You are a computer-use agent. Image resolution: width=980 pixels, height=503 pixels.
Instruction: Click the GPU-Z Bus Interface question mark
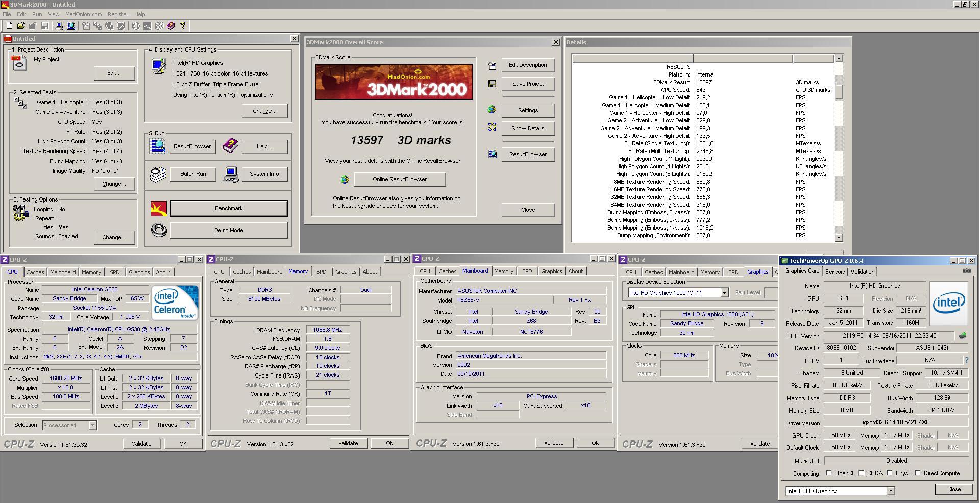[x=966, y=360]
